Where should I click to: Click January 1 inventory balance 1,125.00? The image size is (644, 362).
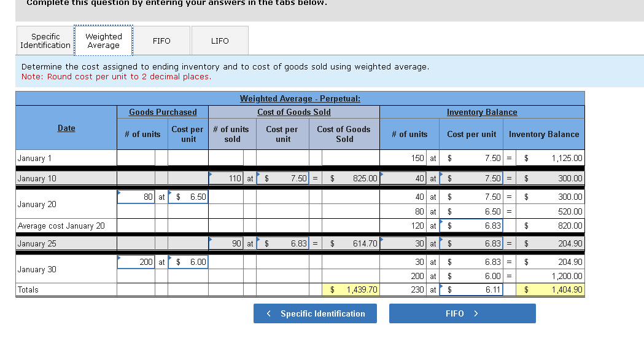pos(550,158)
